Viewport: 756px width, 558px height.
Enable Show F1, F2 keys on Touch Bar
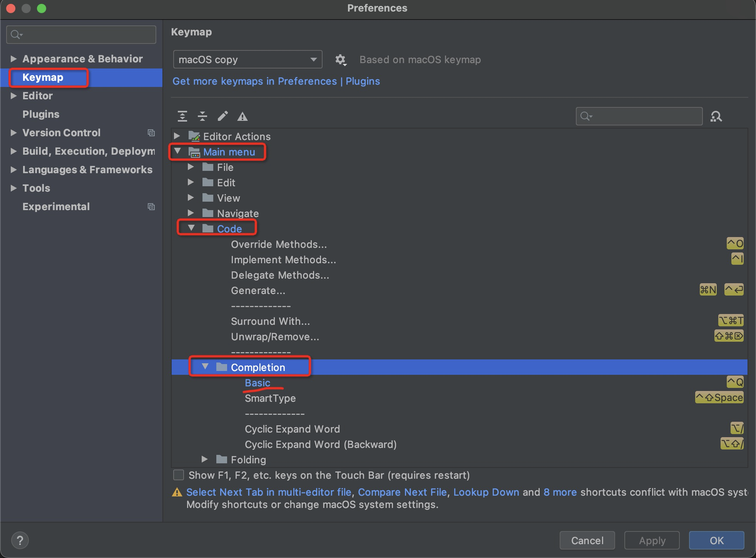tap(178, 475)
